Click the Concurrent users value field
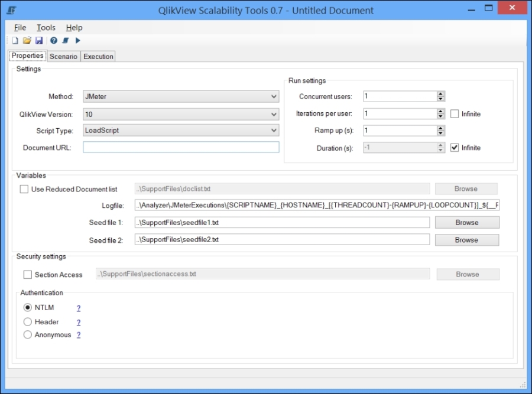Viewport: 532px width, 394px height. 400,96
